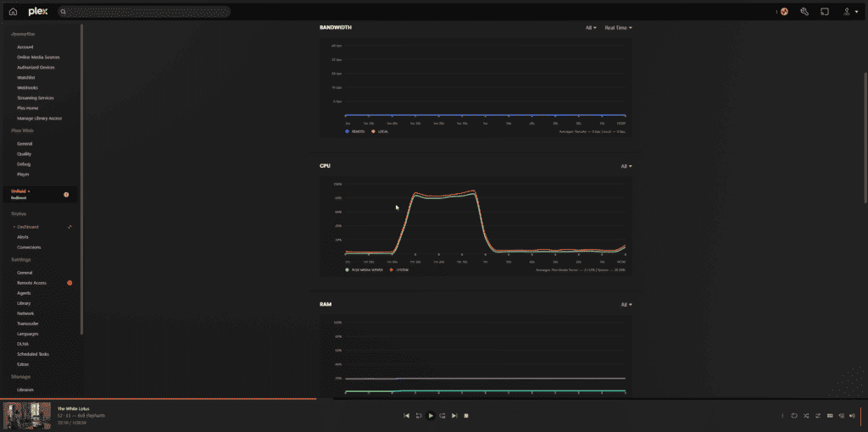The height and width of the screenshot is (432, 868).
Task: Click the cast to device icon
Action: tap(824, 12)
